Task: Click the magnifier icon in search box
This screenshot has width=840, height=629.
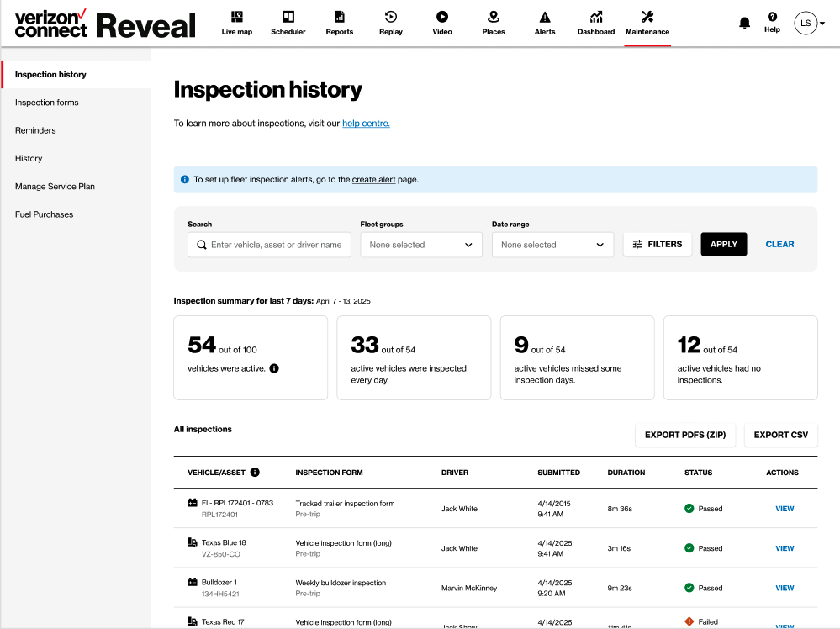Action: [x=202, y=245]
